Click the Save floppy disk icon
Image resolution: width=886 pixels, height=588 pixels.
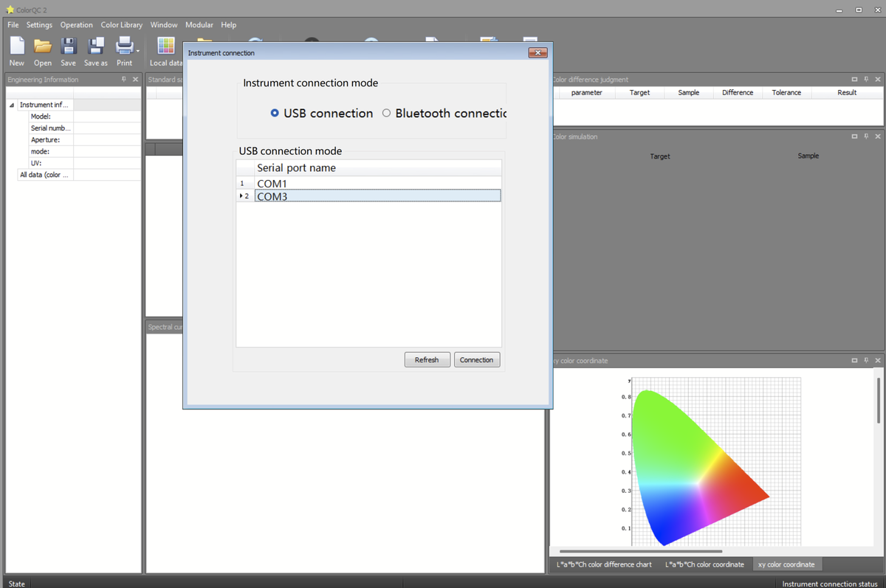(68, 46)
